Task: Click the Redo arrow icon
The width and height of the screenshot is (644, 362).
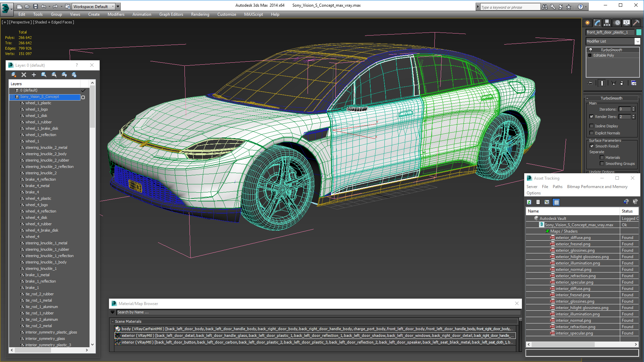Action: [x=55, y=6]
